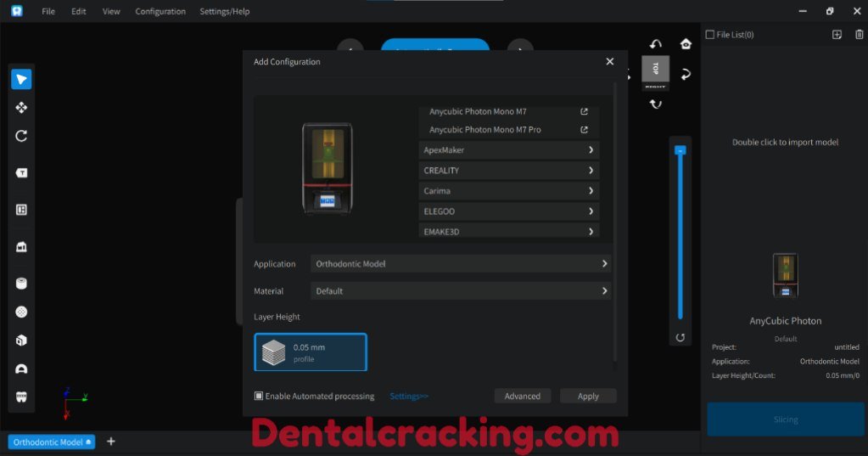Expand the ELEGOO printer group
Screen dimensions: 868x456
pyautogui.click(x=509, y=211)
